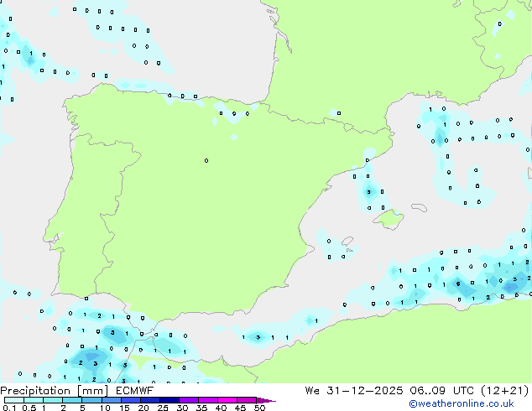This screenshot has height=411, width=532.
Task: Pick the 2–5 mm legend color swatch
Action: (x=72, y=400)
